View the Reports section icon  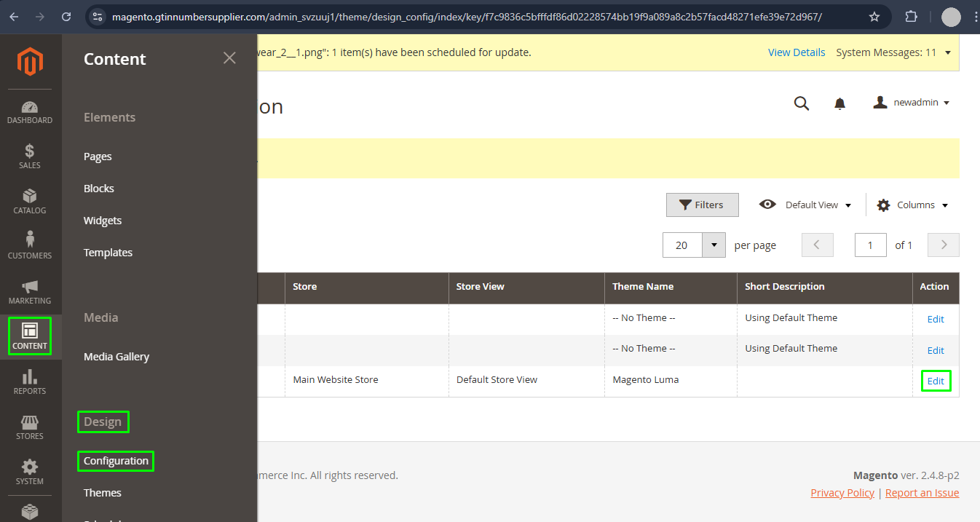point(30,381)
